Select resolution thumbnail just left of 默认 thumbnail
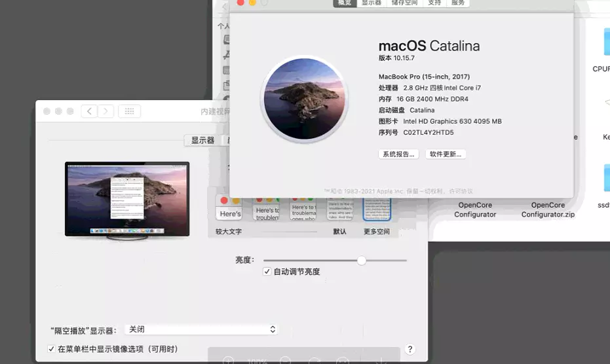Screen dimensions: 610x364 [x=303, y=209]
